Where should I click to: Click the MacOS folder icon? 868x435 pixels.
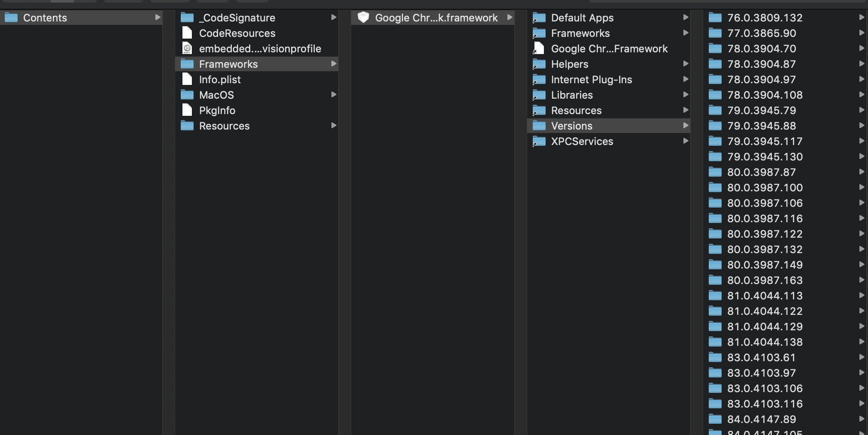point(187,95)
